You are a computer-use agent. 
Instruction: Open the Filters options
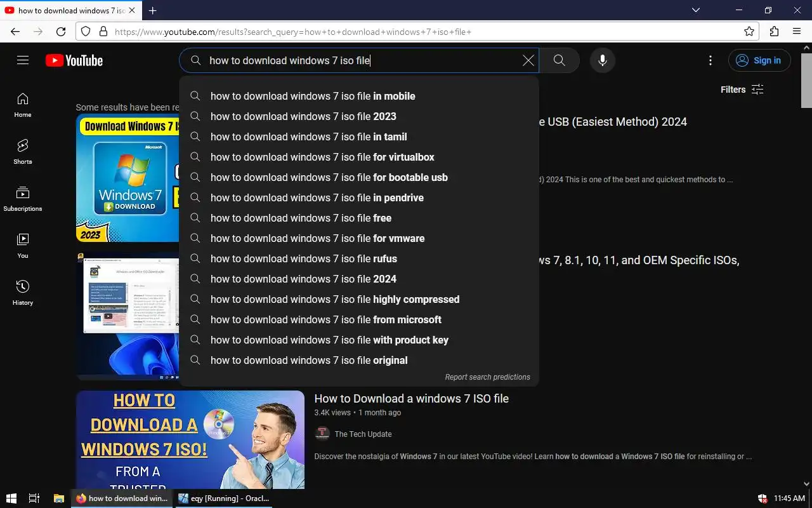742,90
